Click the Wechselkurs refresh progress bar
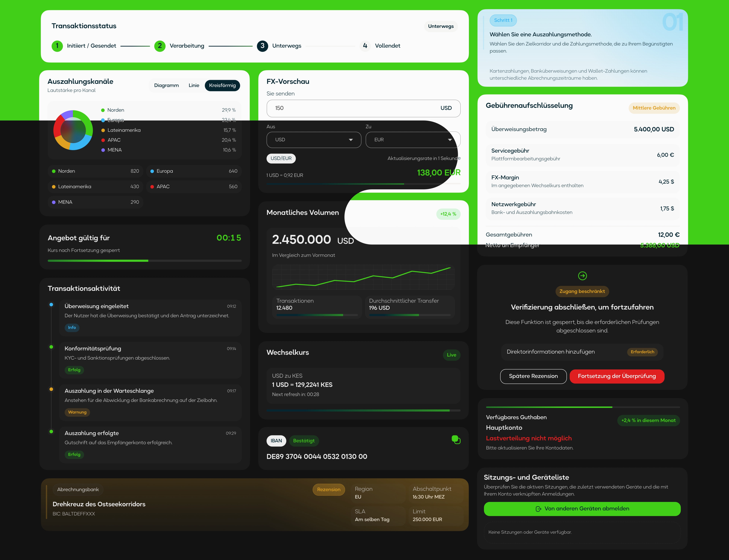Screen dimensions: 729x560 tap(364, 410)
